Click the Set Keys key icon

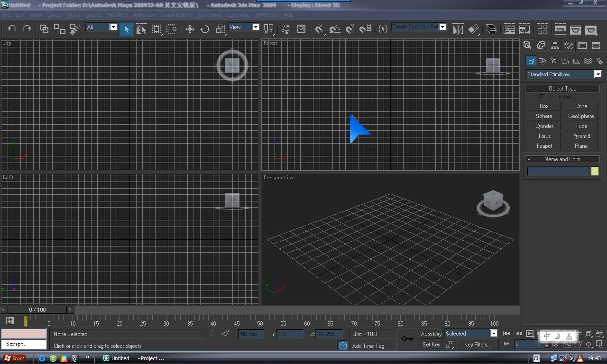pos(407,339)
